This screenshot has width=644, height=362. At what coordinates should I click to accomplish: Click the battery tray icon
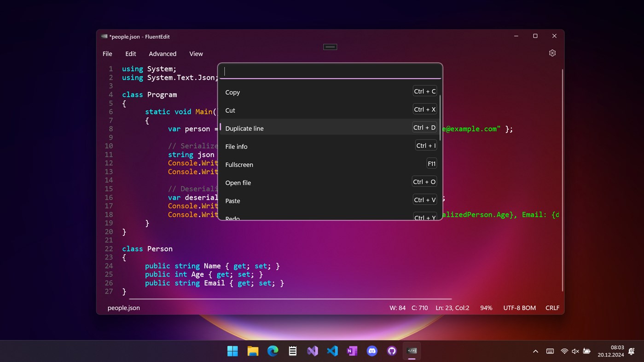coord(587,351)
